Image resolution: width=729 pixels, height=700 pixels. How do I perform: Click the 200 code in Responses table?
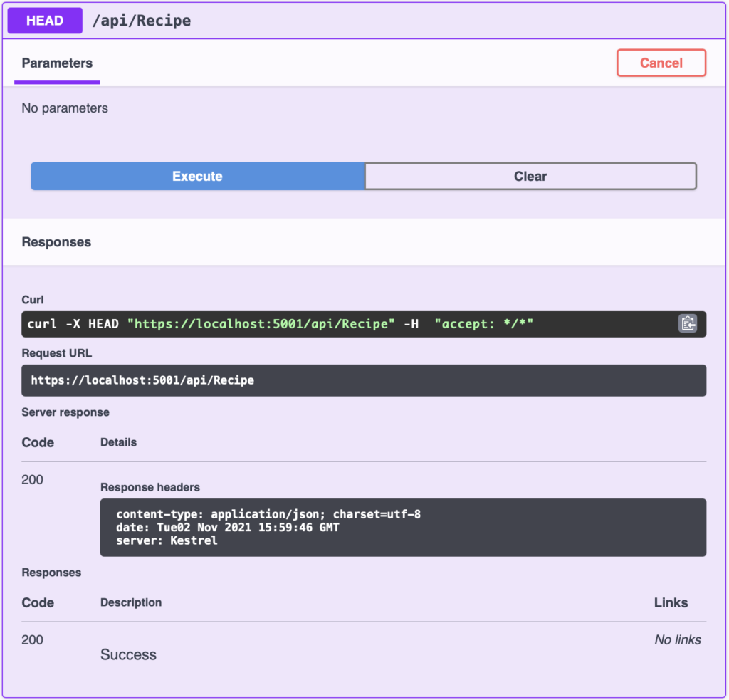coord(31,639)
